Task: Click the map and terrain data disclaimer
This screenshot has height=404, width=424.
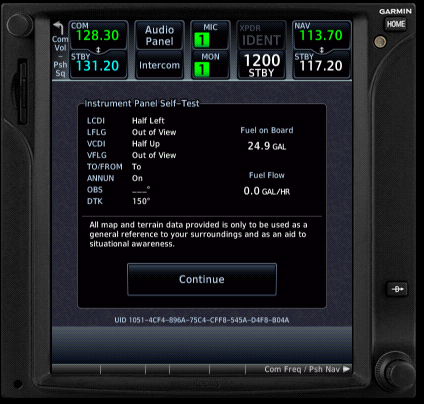Action: tap(198, 234)
